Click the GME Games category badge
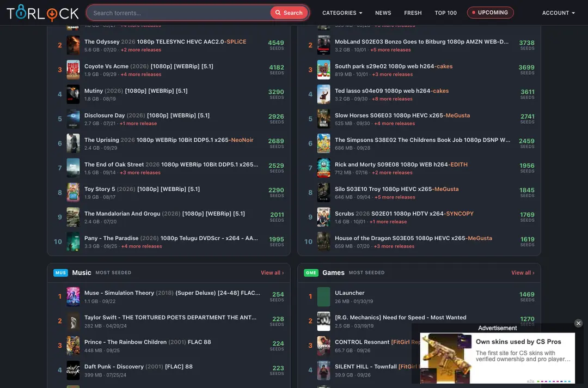Screen dimensions: 588x388 [x=311, y=273]
